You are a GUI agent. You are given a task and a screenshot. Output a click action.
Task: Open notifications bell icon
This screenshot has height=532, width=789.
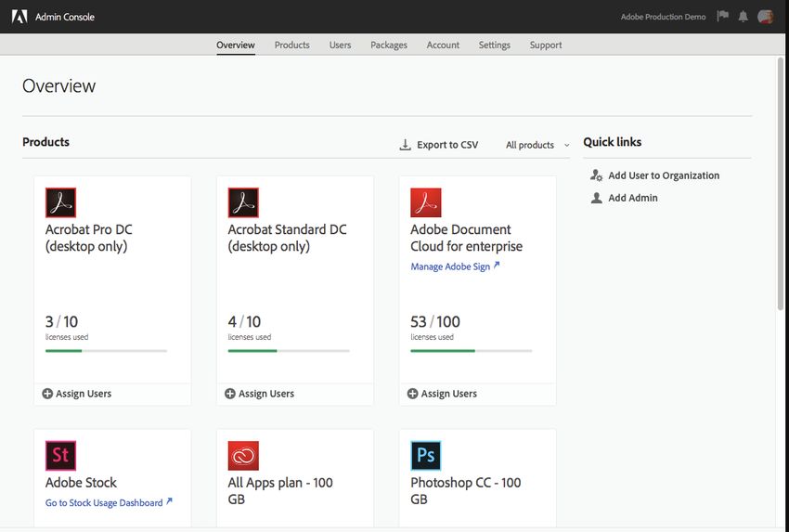[744, 17]
